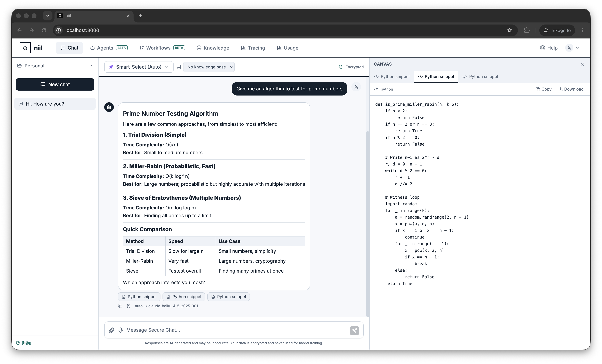Open the No knowledge base dropdown
This screenshot has width=602, height=364.
209,67
